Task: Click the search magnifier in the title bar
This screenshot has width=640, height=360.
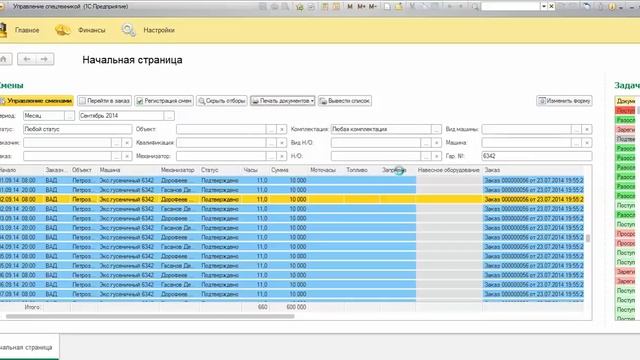Action: (475, 7)
